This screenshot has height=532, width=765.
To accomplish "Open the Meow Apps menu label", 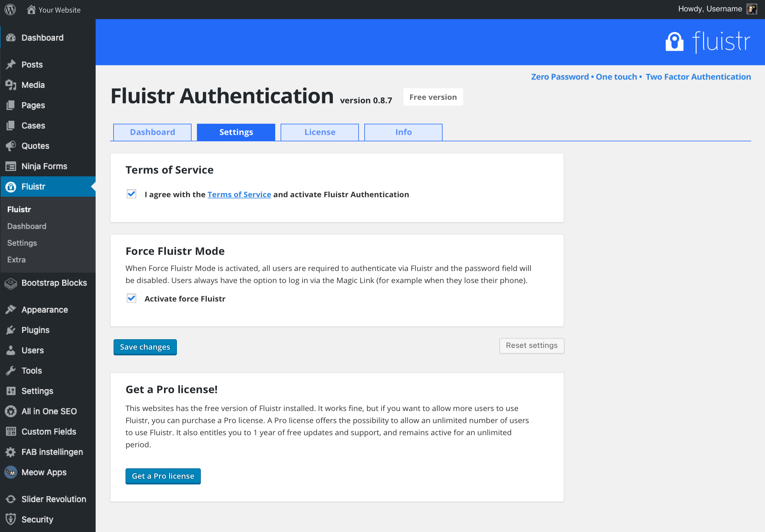I will click(x=44, y=473).
